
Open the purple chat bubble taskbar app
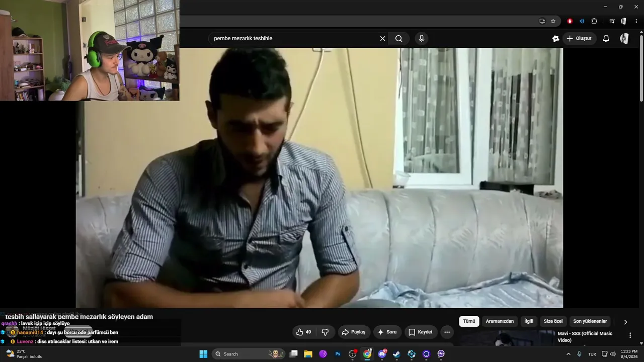click(x=441, y=354)
